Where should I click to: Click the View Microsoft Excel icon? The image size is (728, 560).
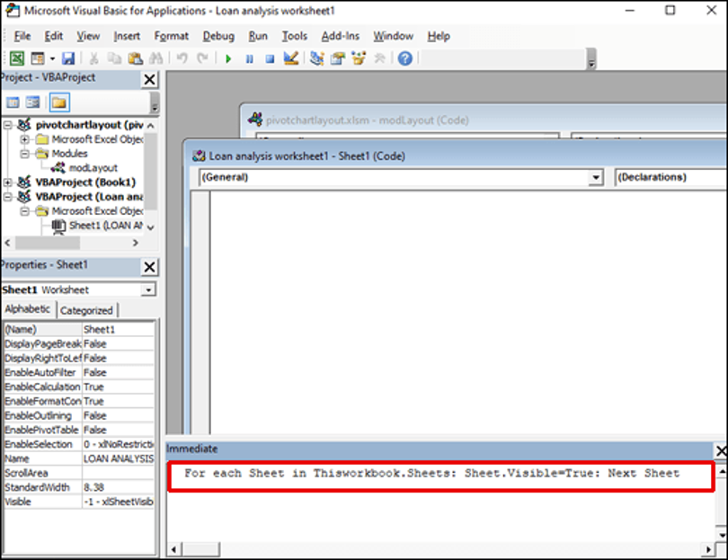click(x=17, y=58)
